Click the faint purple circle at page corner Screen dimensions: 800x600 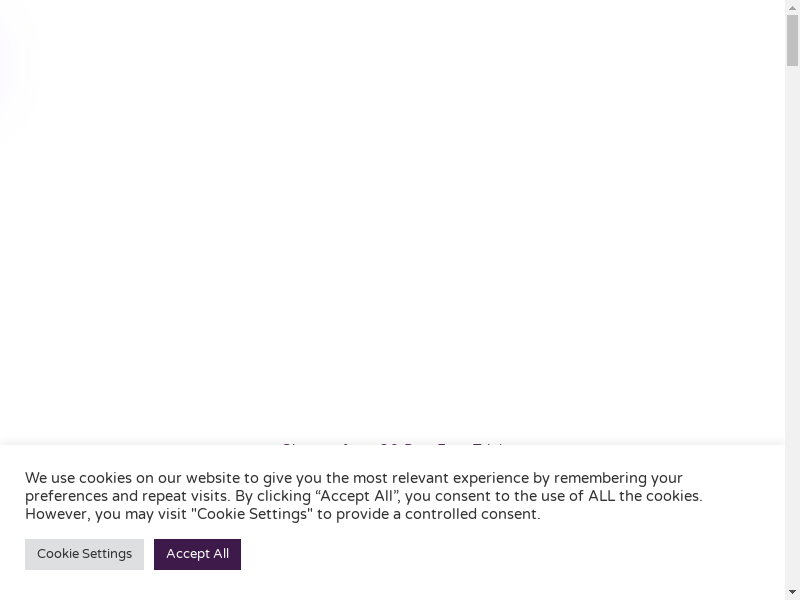pyautogui.click(x=15, y=70)
